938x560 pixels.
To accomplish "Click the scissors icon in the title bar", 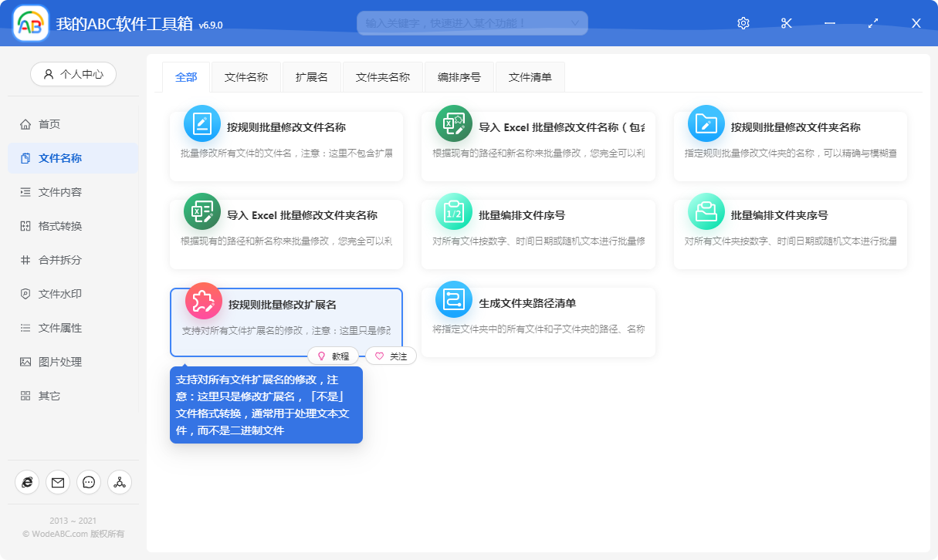I will click(786, 22).
